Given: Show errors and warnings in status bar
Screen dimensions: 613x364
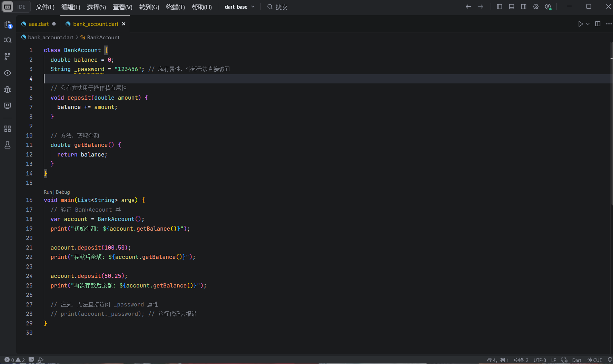Looking at the screenshot, I should (x=14, y=360).
